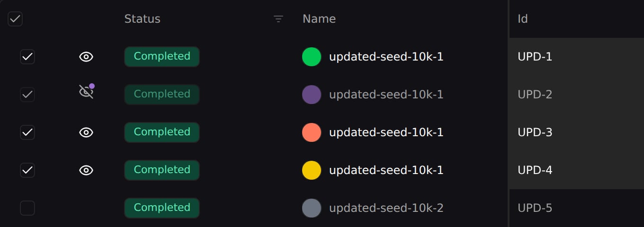Uncheck the UPD-2 row checkbox
This screenshot has height=227, width=644.
(27, 95)
